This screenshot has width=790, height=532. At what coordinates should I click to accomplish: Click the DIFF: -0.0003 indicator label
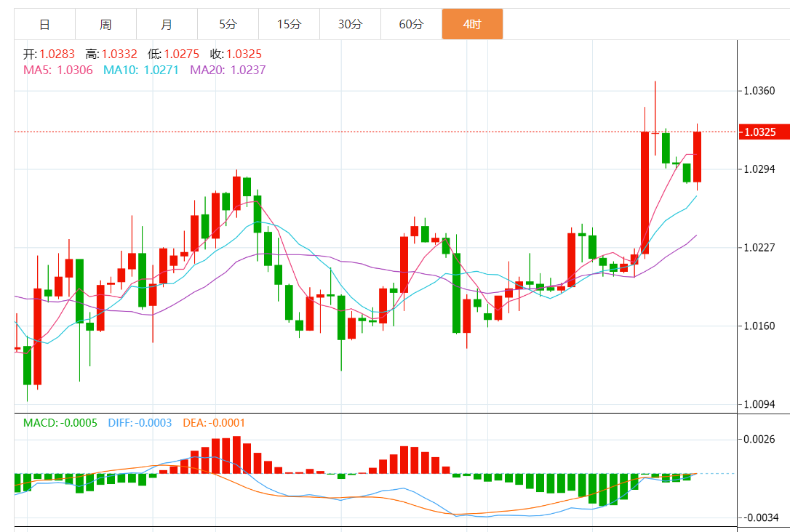(140, 423)
